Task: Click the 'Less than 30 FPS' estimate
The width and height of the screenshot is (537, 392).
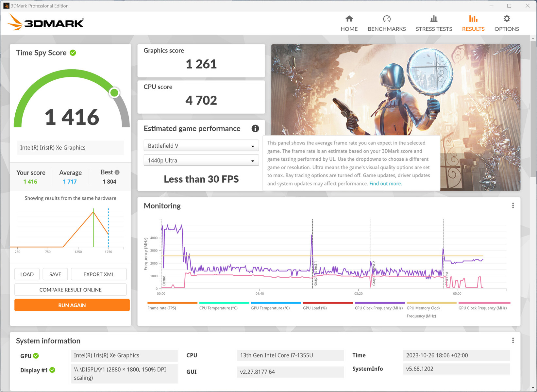Action: [201, 179]
